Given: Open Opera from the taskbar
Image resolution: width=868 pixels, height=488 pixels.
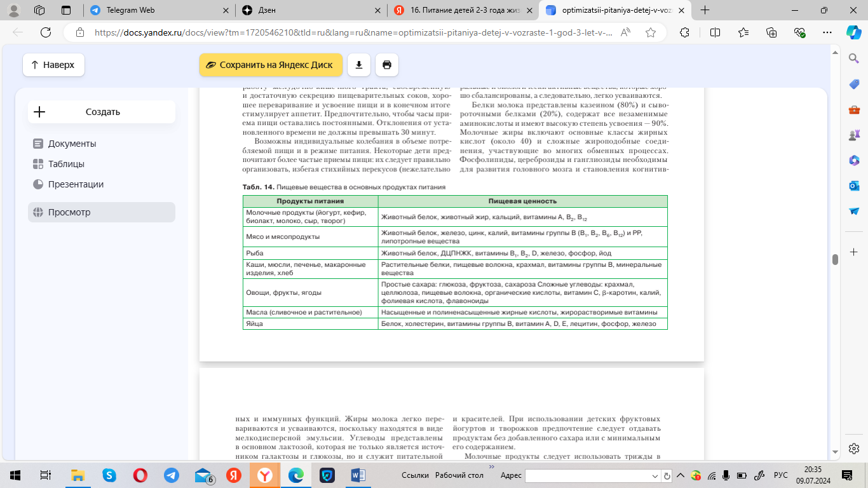Looking at the screenshot, I should coord(140,475).
